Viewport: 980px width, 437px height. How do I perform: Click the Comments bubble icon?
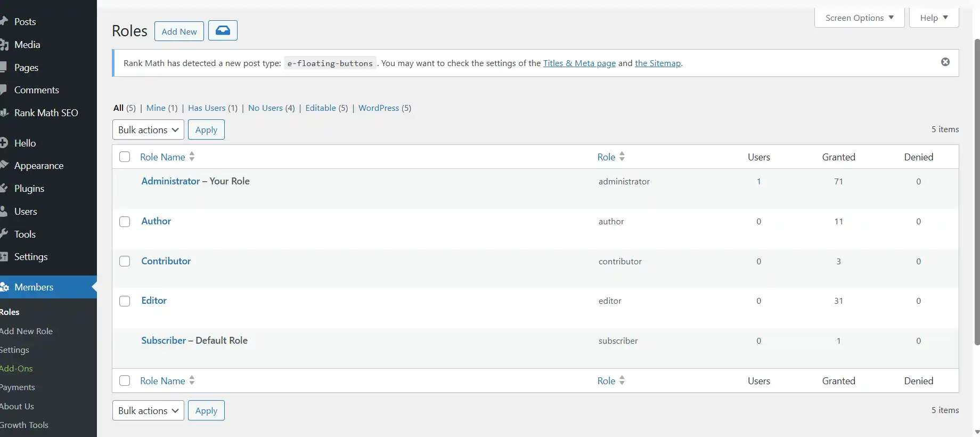tap(3, 90)
